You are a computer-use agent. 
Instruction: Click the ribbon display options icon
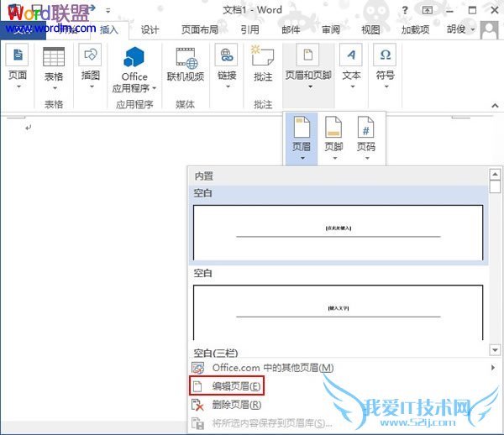click(427, 10)
